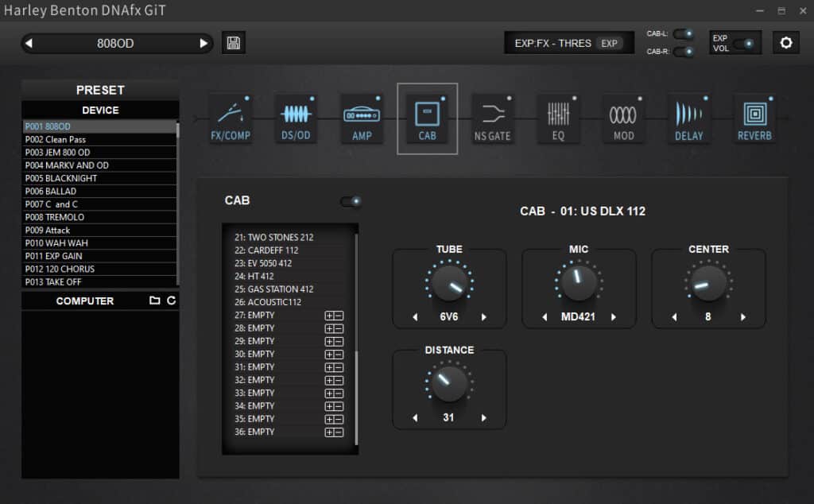The width and height of the screenshot is (814, 504).
Task: Open the DELAY module
Action: pyautogui.click(x=689, y=119)
